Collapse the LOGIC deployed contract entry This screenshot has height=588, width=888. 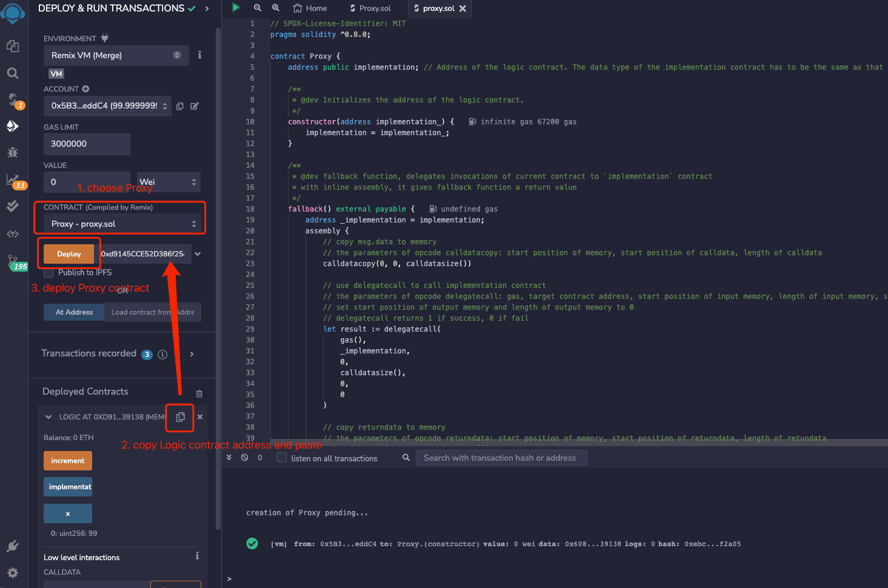tap(48, 417)
